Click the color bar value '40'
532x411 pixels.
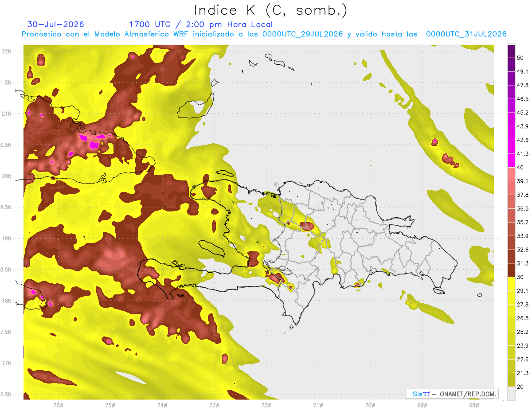click(521, 168)
